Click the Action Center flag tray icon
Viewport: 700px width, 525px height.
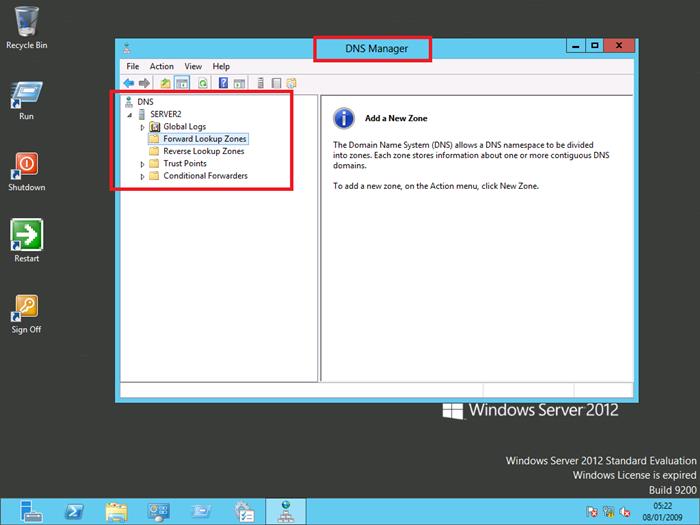click(592, 512)
